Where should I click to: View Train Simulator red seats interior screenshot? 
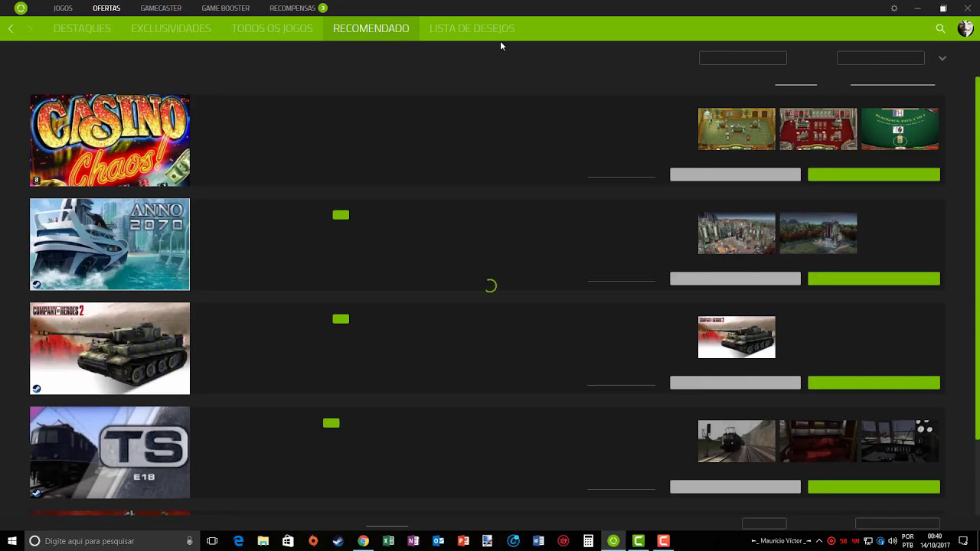(818, 441)
